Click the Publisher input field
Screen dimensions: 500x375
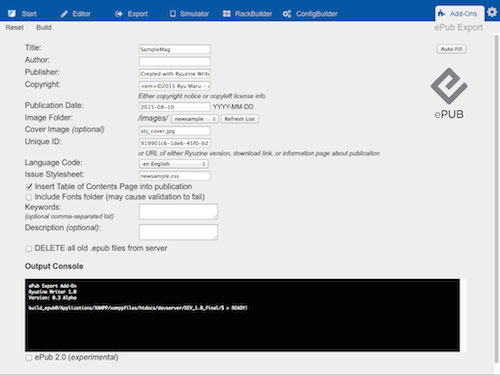coord(175,74)
